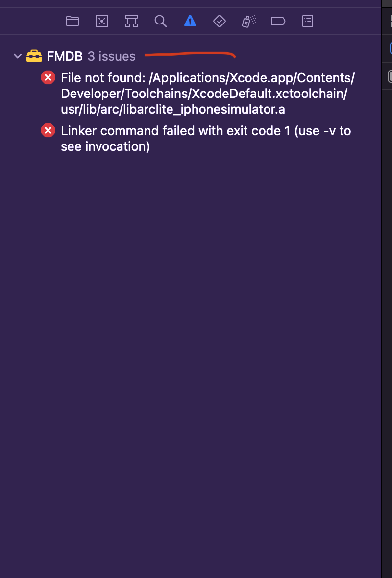Viewport: 392px width, 578px height.
Task: Select the File not found libarclite error
Action: coord(208,94)
